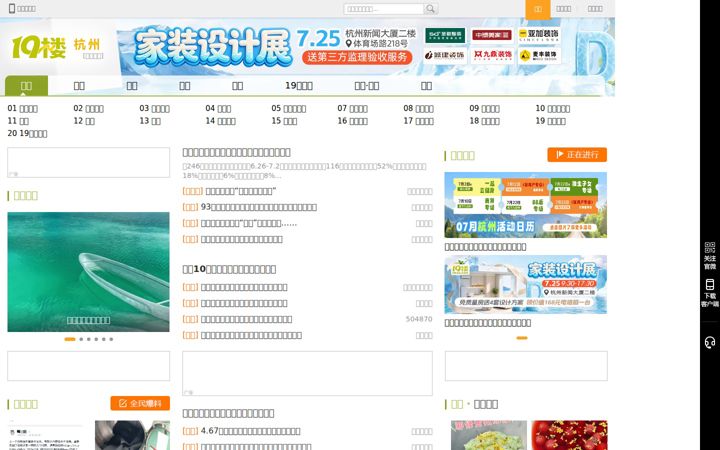Click the green brand logo in banner
Viewport: 720px width, 450px height.
444,35
